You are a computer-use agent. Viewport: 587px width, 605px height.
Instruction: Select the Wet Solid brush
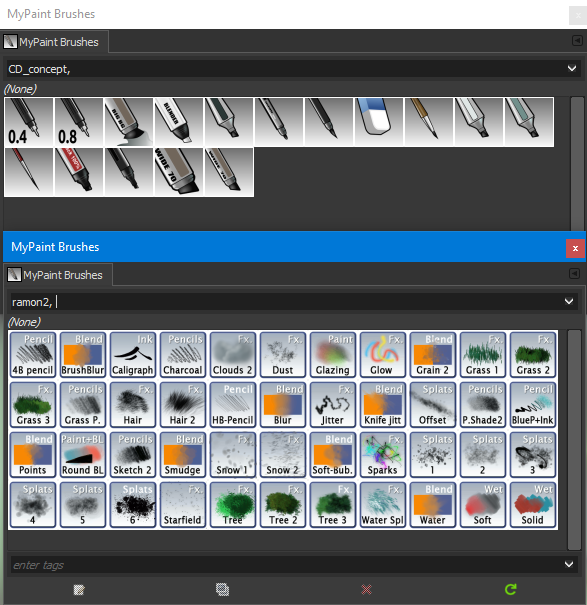point(533,504)
